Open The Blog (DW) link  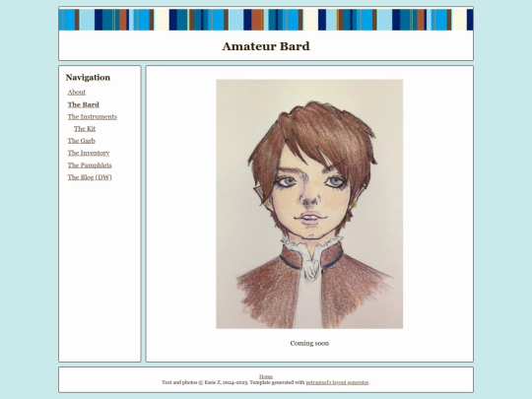[x=90, y=177]
